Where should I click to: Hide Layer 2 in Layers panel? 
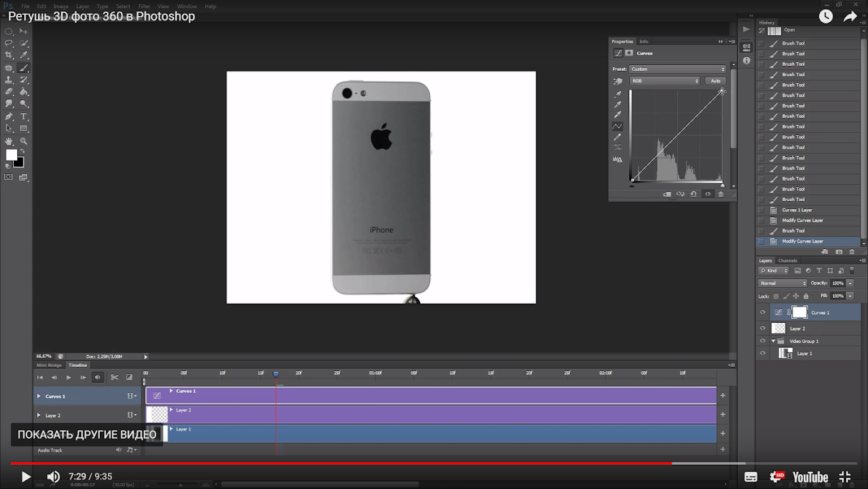[763, 328]
